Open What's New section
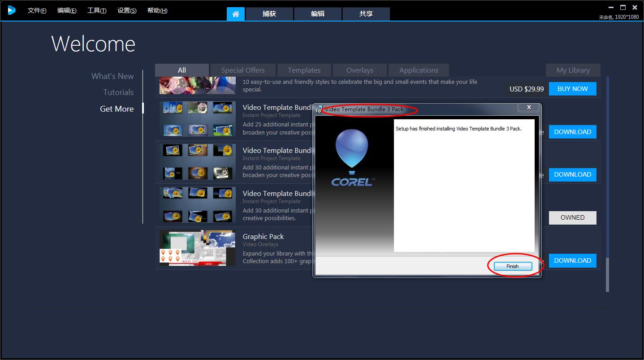 112,76
